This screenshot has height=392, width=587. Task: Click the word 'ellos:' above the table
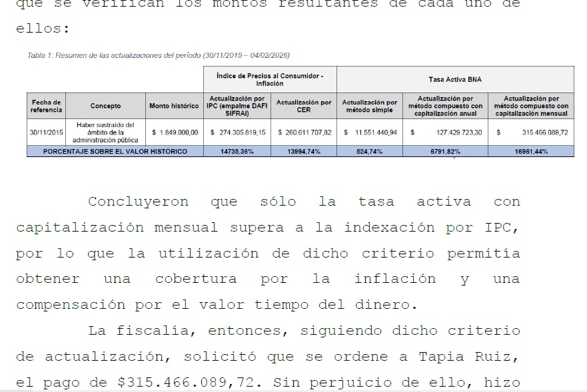coord(43,29)
